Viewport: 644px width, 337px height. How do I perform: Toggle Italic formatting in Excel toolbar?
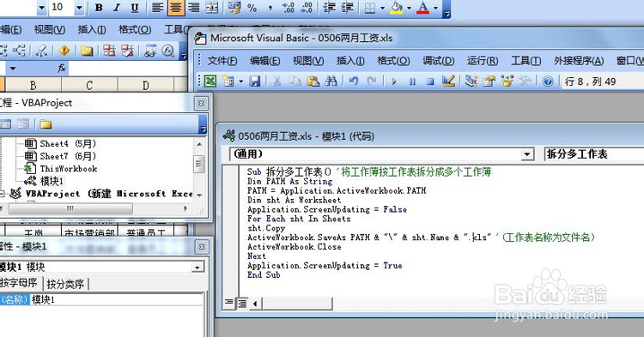pyautogui.click(x=117, y=8)
